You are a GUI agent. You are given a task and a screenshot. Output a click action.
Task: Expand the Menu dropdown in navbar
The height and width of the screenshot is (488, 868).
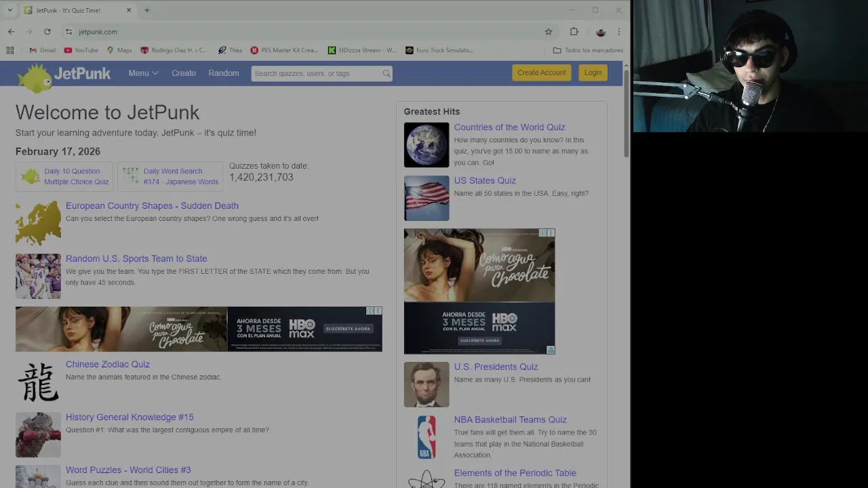pos(143,73)
